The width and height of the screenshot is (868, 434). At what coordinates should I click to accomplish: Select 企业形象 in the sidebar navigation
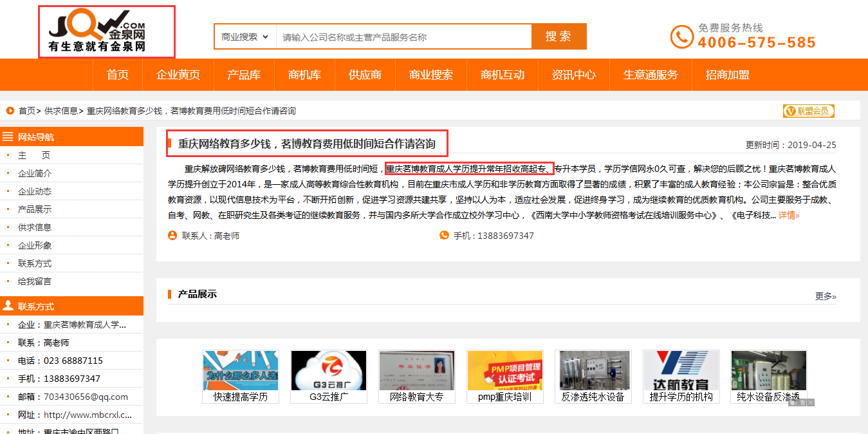(x=35, y=245)
